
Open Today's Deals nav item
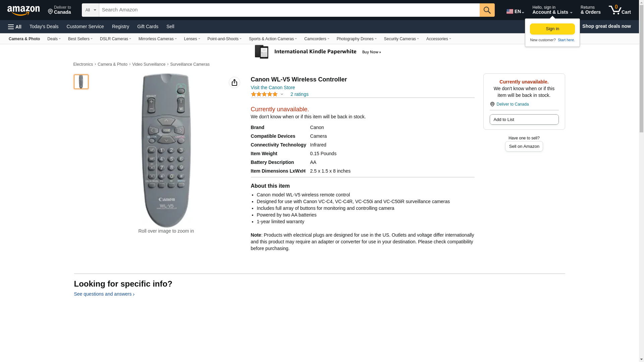[44, 26]
